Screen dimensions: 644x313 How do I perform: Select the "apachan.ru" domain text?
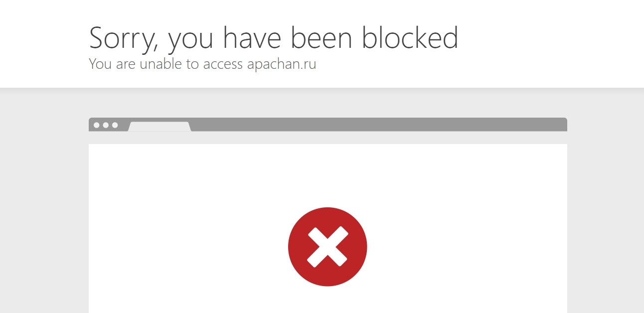click(282, 65)
